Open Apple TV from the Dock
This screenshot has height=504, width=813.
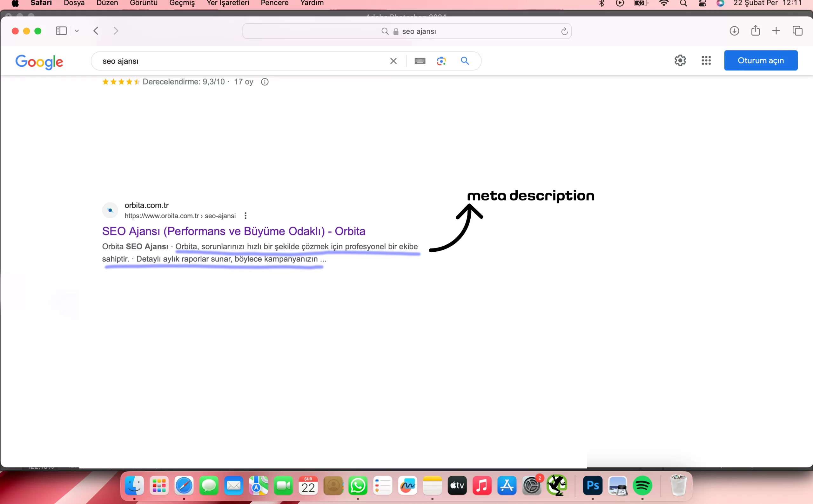coord(457,486)
